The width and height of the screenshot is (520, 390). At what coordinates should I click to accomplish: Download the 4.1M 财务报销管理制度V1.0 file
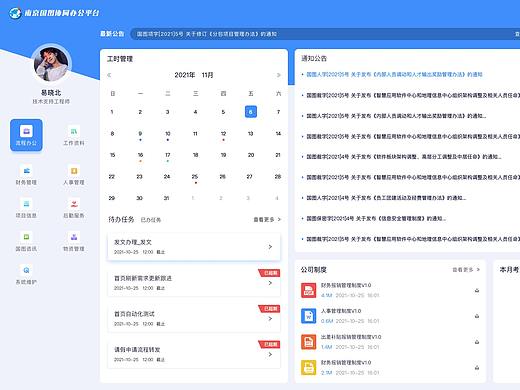[477, 290]
